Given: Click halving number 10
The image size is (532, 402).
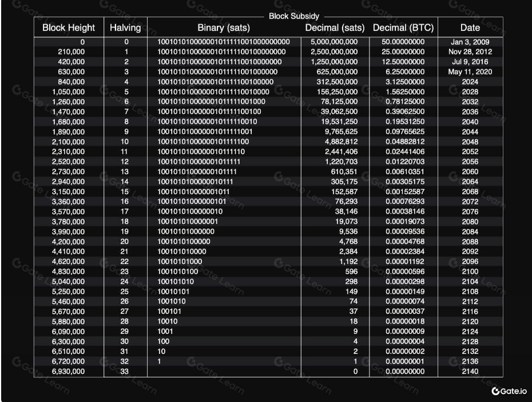Looking at the screenshot, I should (125, 142).
